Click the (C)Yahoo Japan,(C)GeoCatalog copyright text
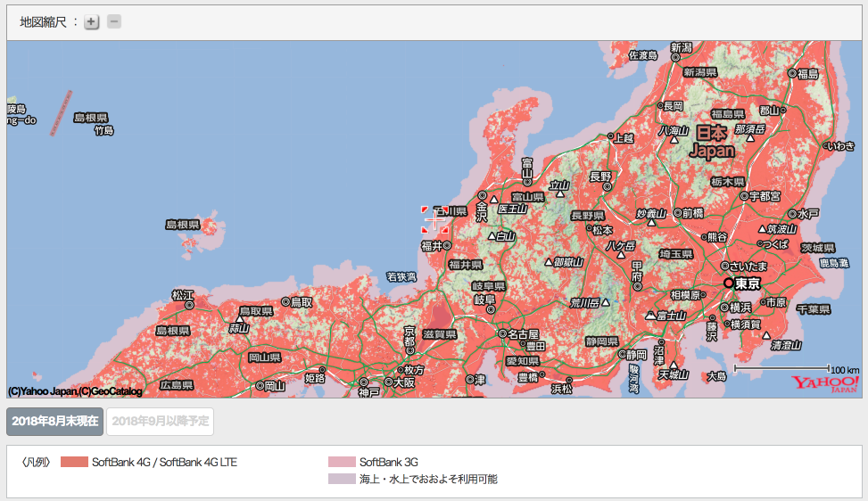 pos(75,391)
